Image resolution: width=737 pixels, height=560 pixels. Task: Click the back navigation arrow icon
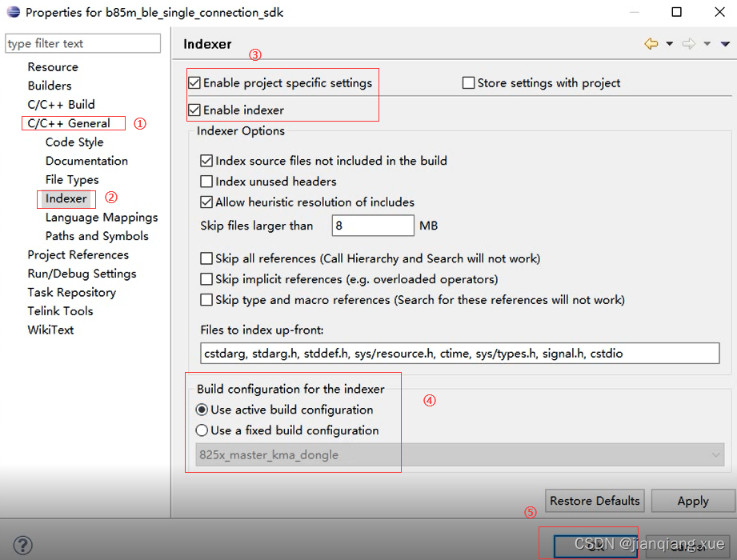pyautogui.click(x=651, y=44)
